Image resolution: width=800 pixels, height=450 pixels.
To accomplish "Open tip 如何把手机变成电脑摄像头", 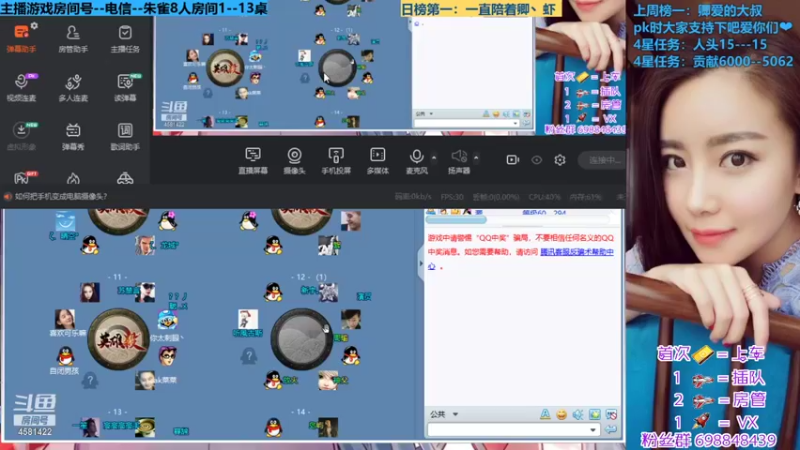I will click(61, 196).
